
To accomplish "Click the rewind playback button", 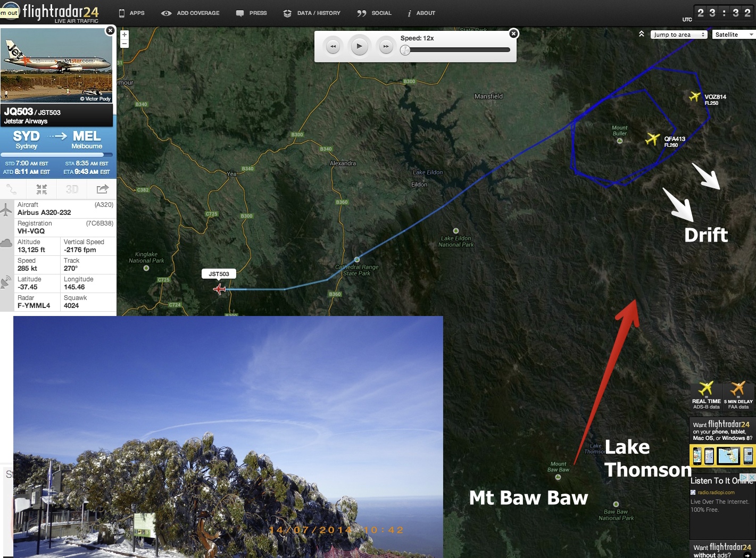I will pyautogui.click(x=333, y=46).
